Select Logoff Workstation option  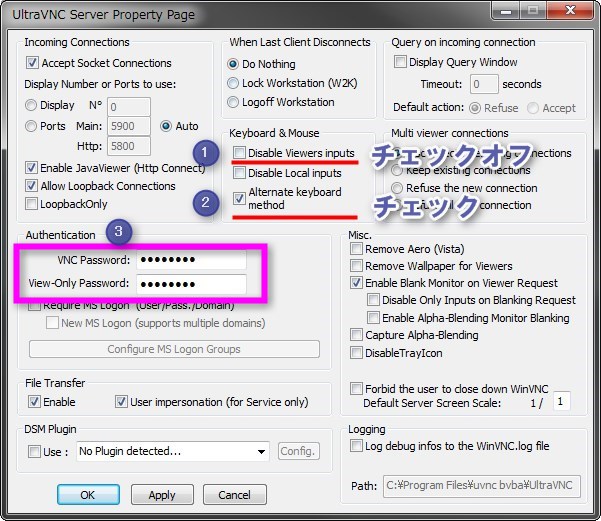(x=233, y=102)
